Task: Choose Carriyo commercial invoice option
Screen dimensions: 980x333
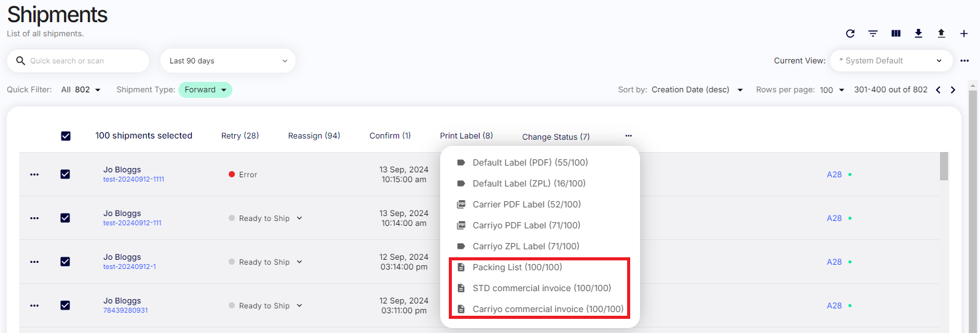Action: click(547, 309)
